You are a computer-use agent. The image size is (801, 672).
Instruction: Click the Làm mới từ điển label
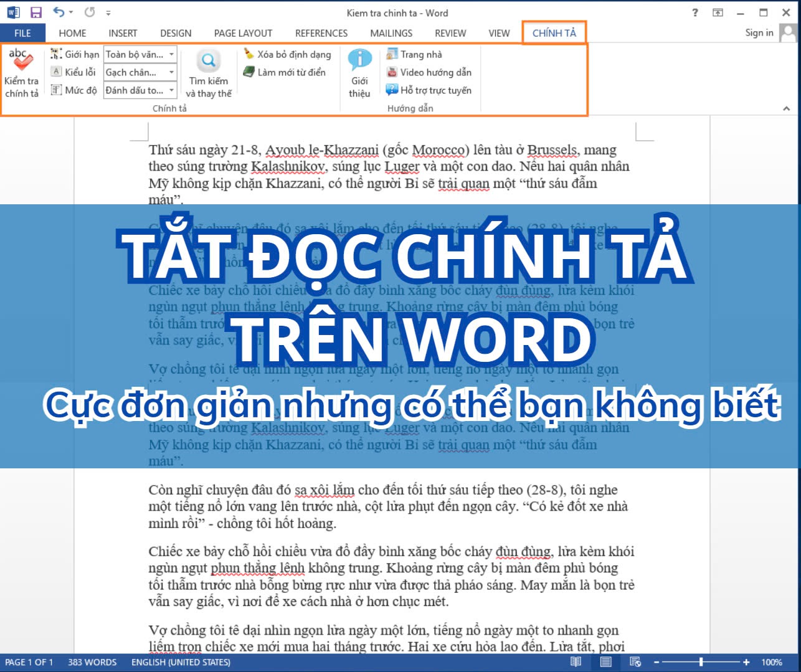tap(291, 72)
